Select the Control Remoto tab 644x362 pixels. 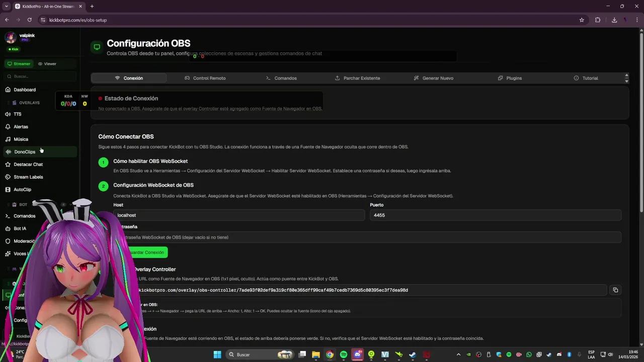[205, 78]
